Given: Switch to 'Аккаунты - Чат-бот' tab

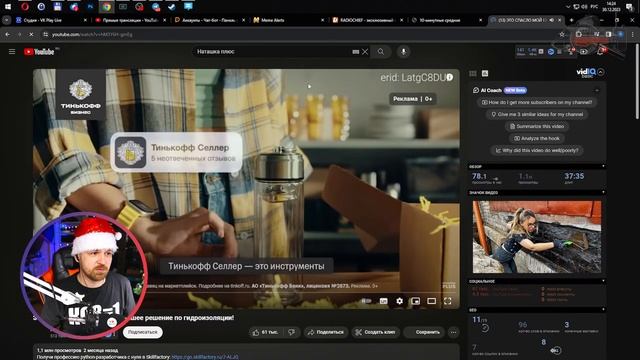Looking at the screenshot, I should [x=210, y=20].
